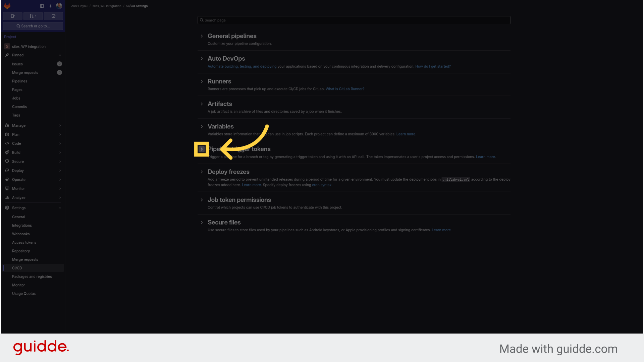Image resolution: width=644 pixels, height=362 pixels.
Task: Open Secure files Learn more link
Action: tap(441, 230)
